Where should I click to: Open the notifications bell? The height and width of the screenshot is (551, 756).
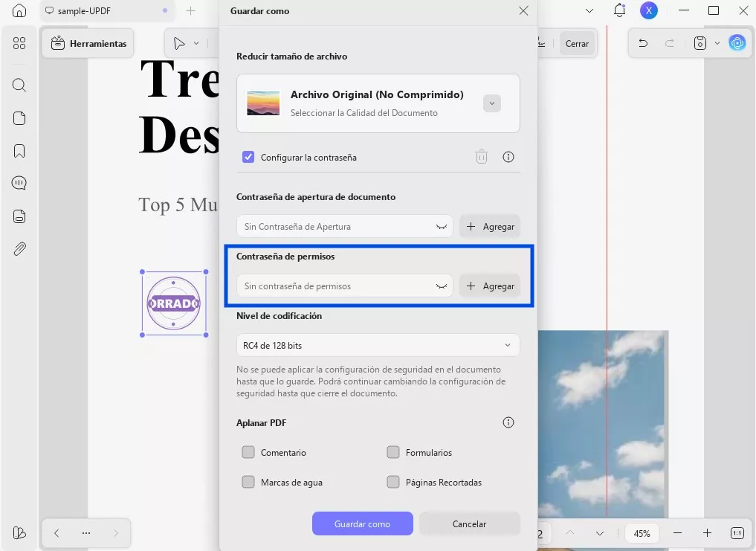[x=619, y=10]
